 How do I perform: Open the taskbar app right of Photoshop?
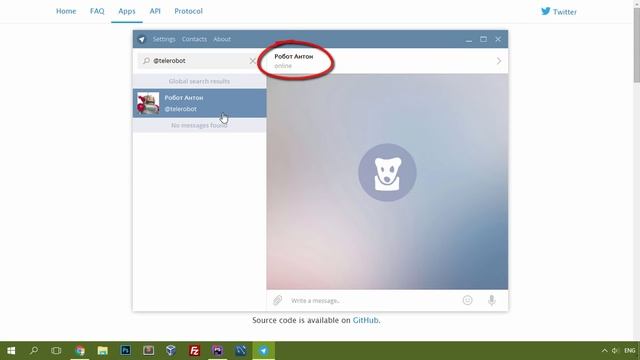coord(149,350)
